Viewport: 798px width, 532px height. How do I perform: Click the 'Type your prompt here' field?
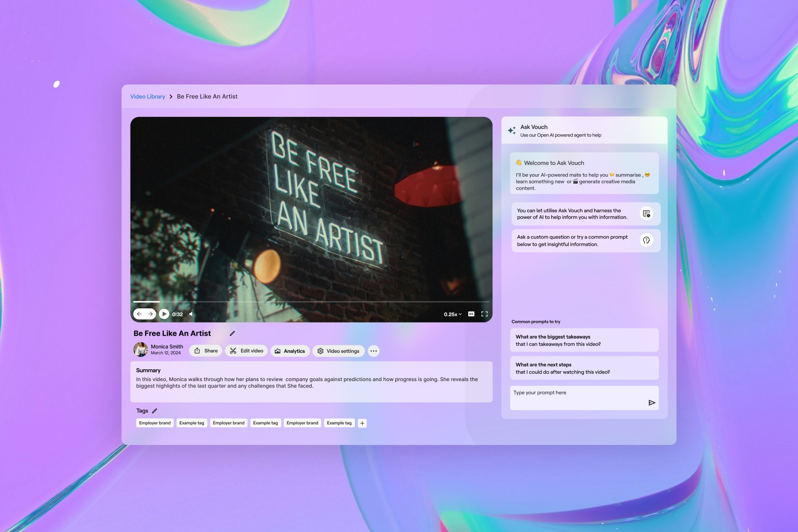[578, 397]
